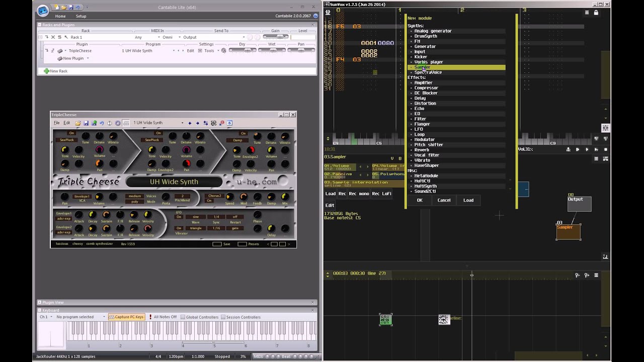The height and width of the screenshot is (362, 644).
Task: Open the Cantabile main application button
Action: (x=43, y=10)
